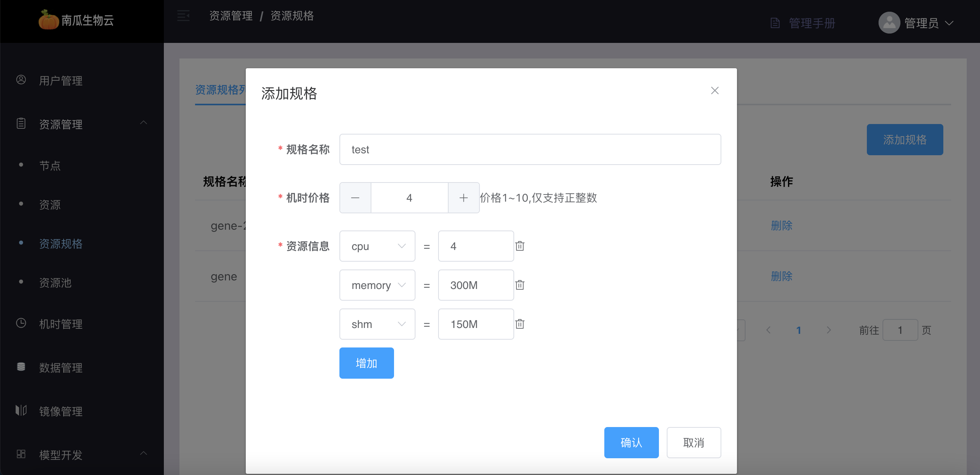This screenshot has height=475, width=980.
Task: Collapse the 资源管理 menu chevron
Action: [x=144, y=123]
